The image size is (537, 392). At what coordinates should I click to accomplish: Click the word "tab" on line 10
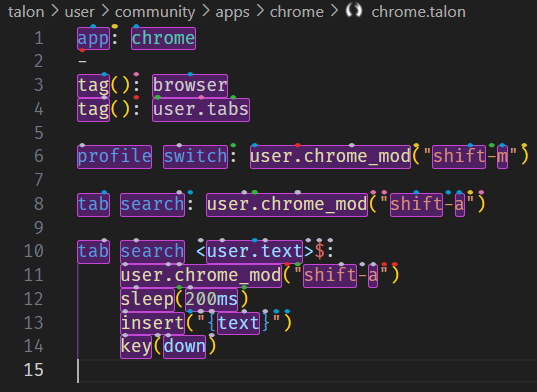point(93,252)
